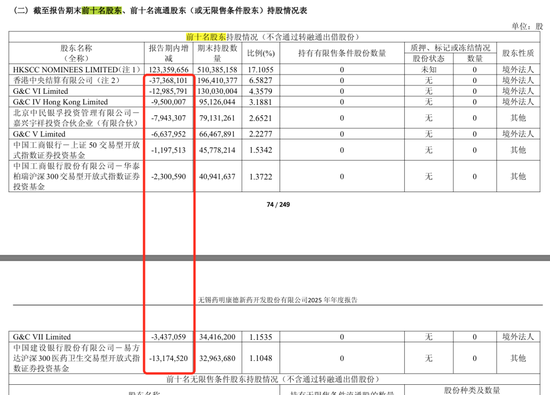Click the highlighted 前十名股东 in table title
The image size is (550, 395).
click(x=206, y=37)
